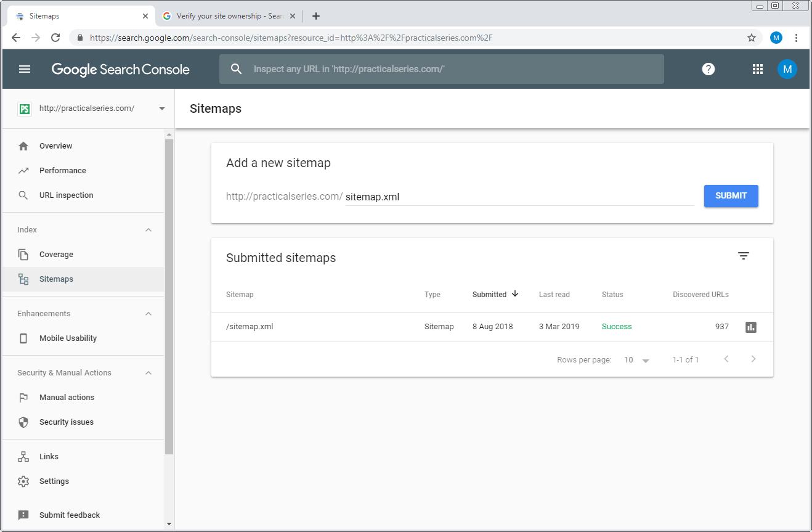Select the Sitemaps browser tab
The image size is (812, 532).
(80, 16)
